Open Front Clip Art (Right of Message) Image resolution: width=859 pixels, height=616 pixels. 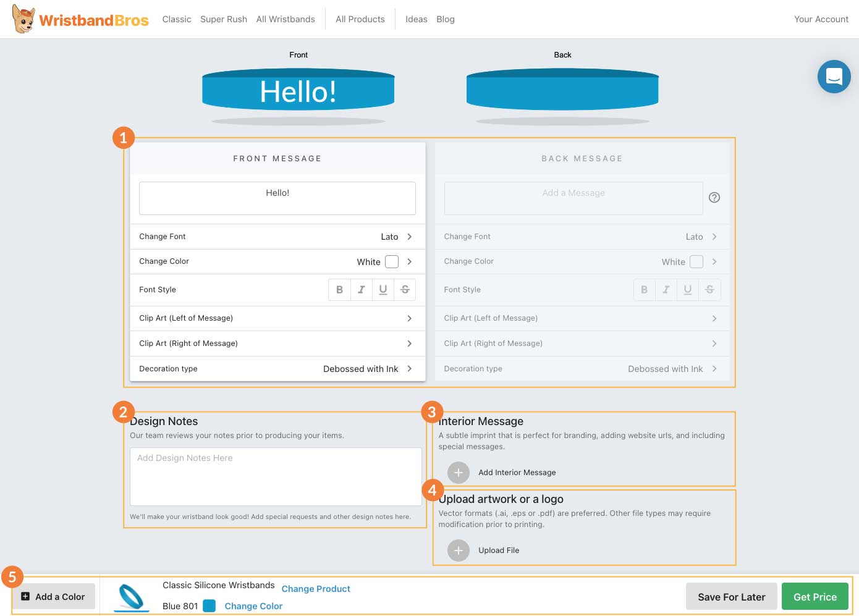click(x=277, y=344)
